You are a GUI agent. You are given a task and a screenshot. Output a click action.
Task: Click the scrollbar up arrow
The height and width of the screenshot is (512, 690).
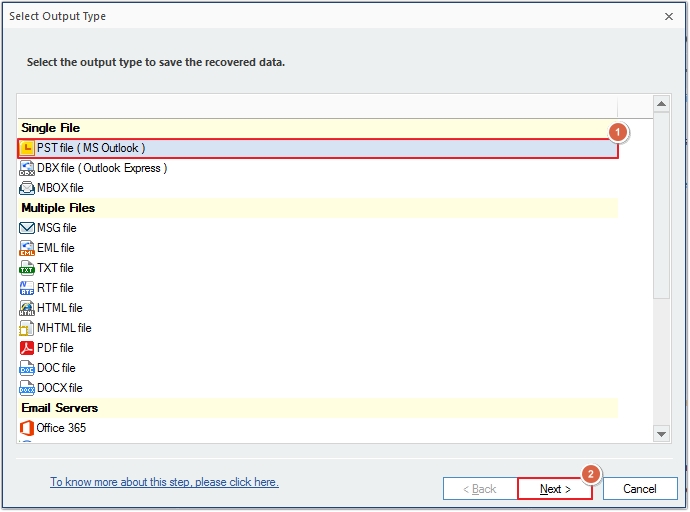[x=661, y=104]
